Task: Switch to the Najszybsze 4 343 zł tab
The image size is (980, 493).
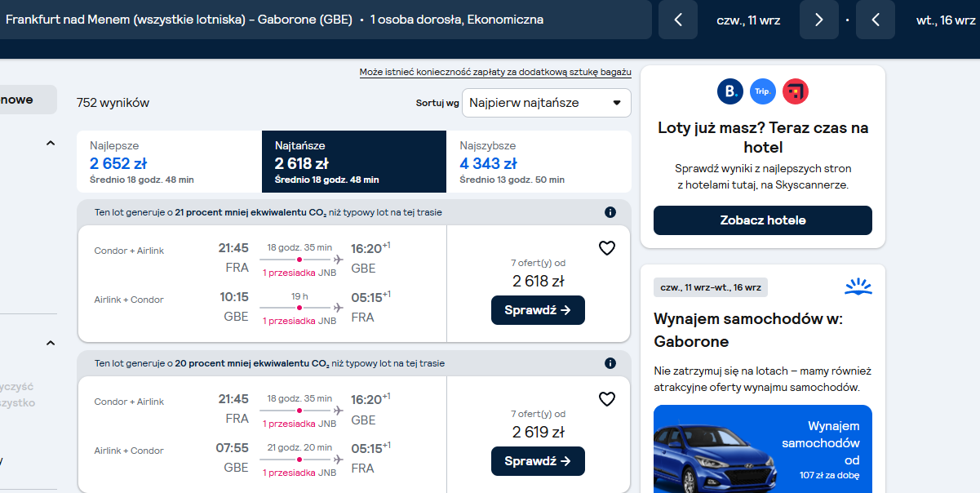Action: pos(539,162)
